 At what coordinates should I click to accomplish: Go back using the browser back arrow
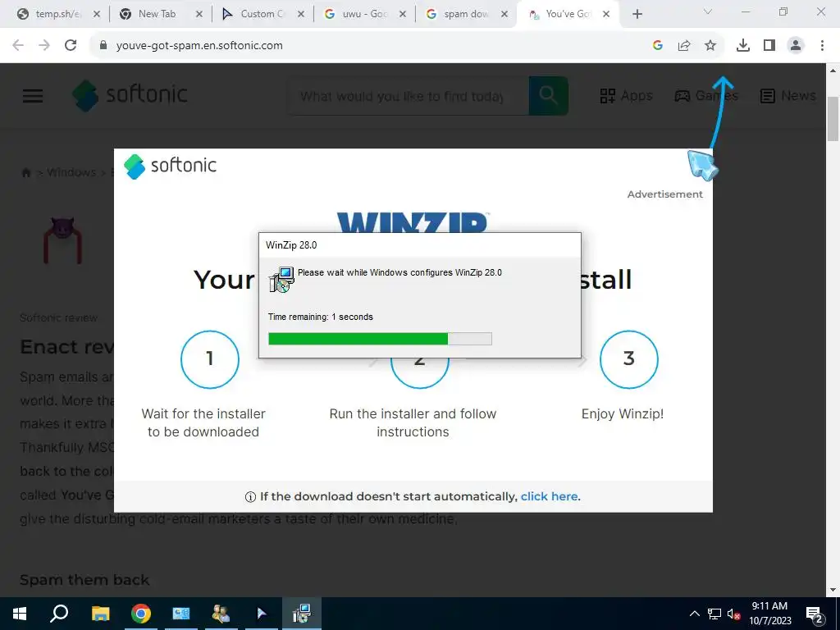pos(18,46)
